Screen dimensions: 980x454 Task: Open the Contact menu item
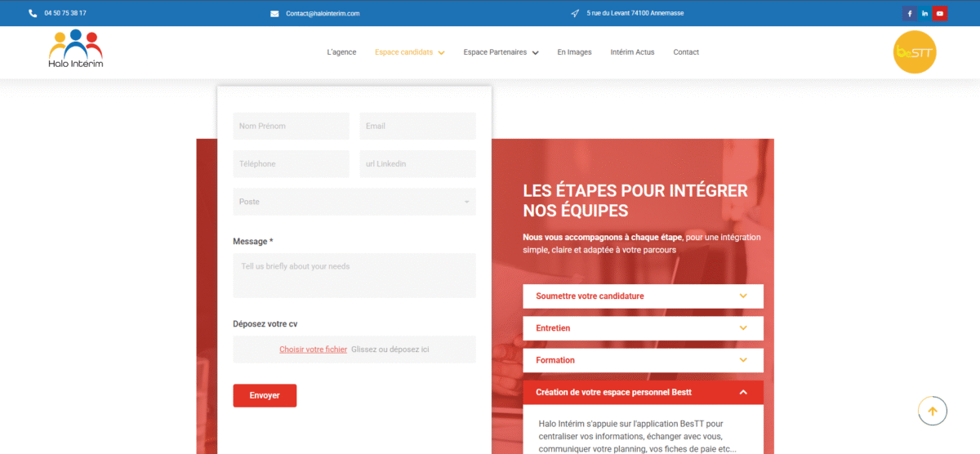[686, 52]
